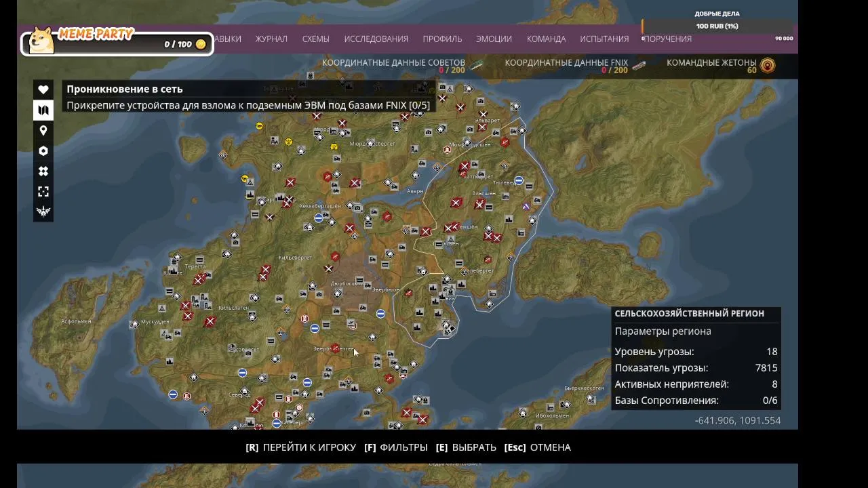Switch to the ПРОФИЛЬ tab
This screenshot has height=488, width=868.
[442, 39]
